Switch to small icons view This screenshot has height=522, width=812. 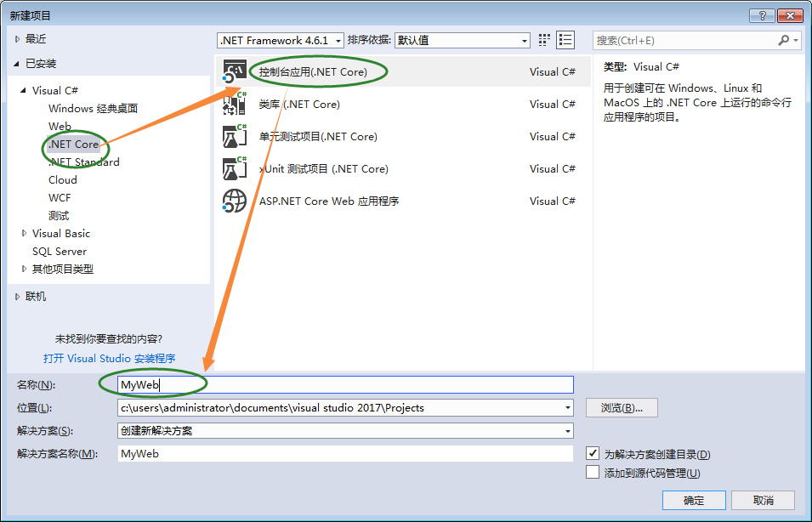[544, 41]
